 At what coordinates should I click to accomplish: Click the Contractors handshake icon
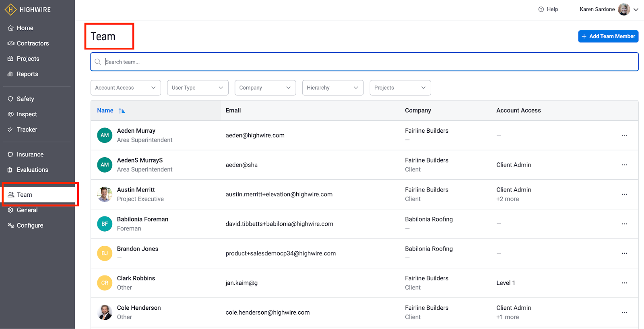click(10, 43)
